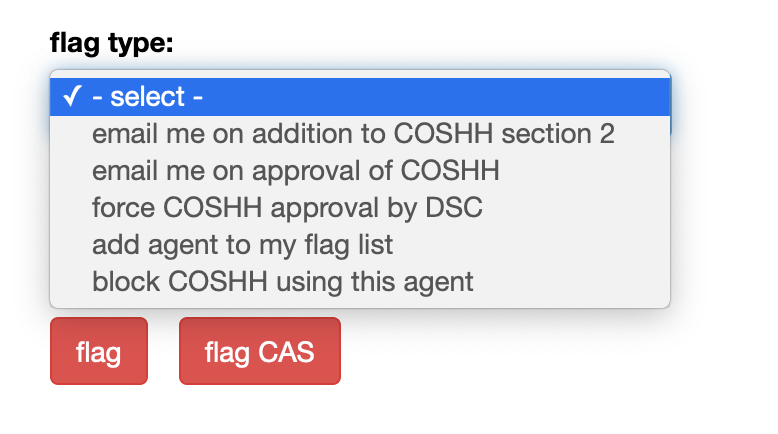Set flag type to block COSHH

(282, 282)
